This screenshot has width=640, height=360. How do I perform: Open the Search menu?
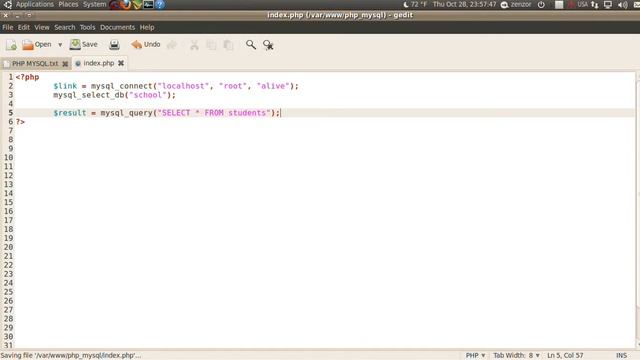pyautogui.click(x=65, y=27)
